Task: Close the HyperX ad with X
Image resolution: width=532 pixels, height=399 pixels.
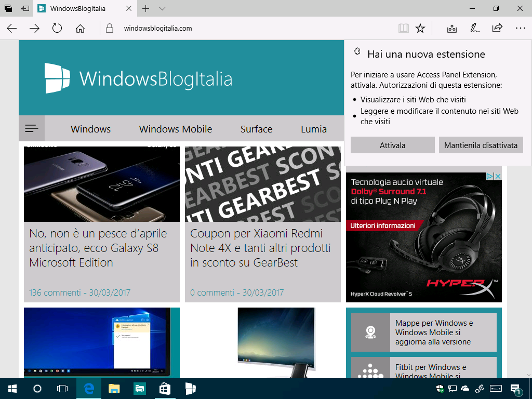Action: (x=498, y=176)
